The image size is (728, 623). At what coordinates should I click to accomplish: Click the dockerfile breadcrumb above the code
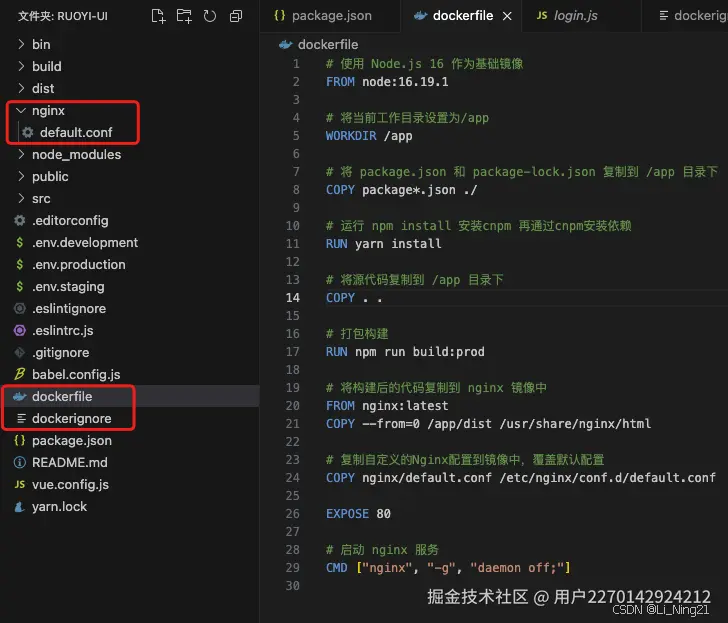(x=318, y=45)
